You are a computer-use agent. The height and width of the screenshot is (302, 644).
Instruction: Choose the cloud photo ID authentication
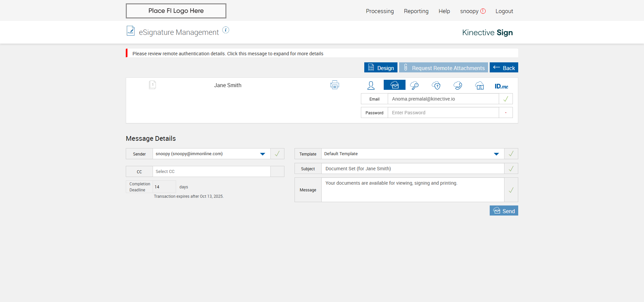tap(480, 85)
